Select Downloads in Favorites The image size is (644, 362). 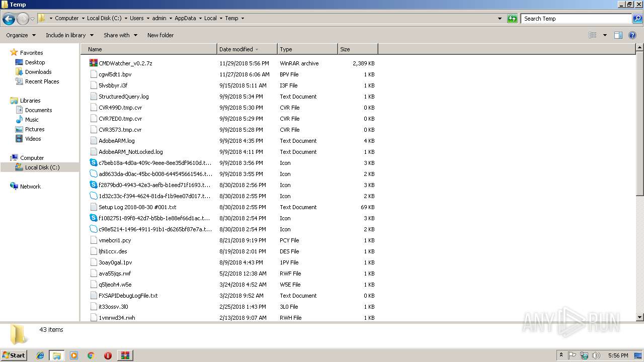tap(38, 72)
